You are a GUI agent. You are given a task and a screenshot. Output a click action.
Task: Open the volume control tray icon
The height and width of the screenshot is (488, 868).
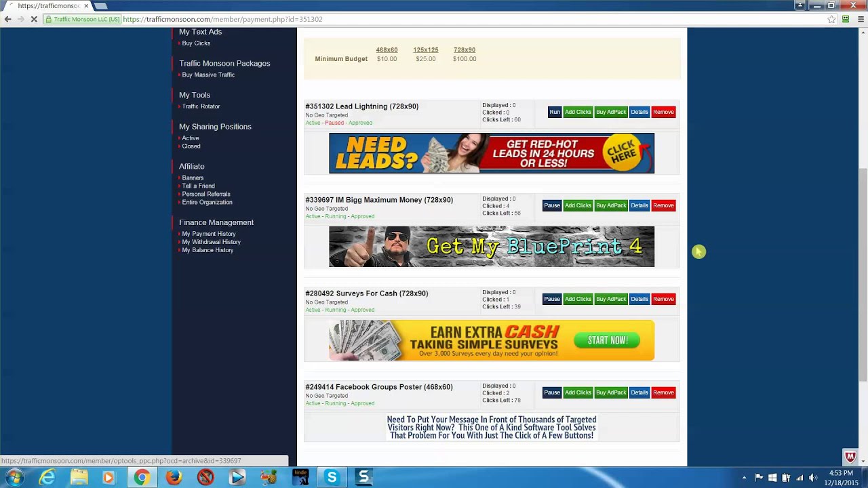pos(813,478)
